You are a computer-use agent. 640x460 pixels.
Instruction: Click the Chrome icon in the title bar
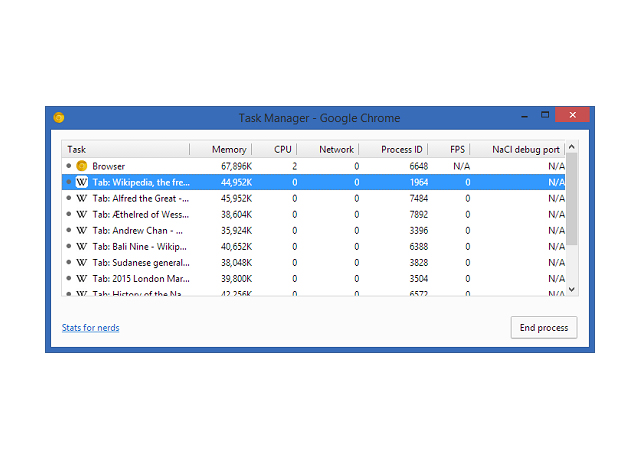click(59, 117)
